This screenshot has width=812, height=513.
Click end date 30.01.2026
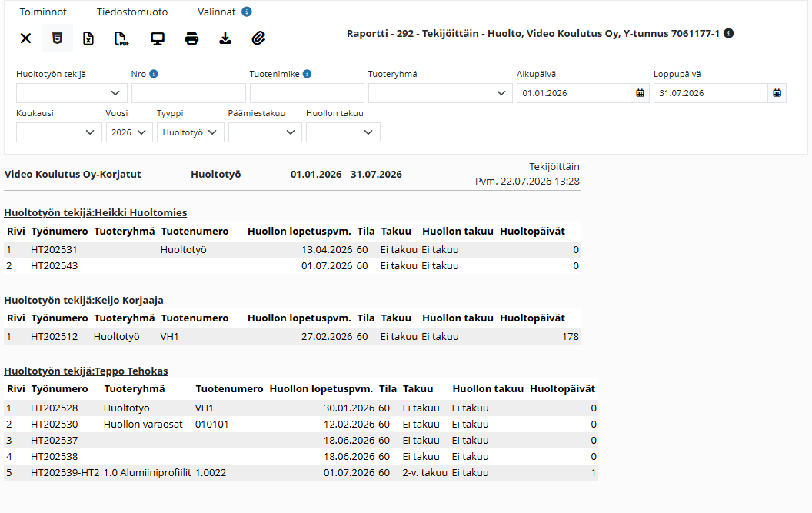349,408
